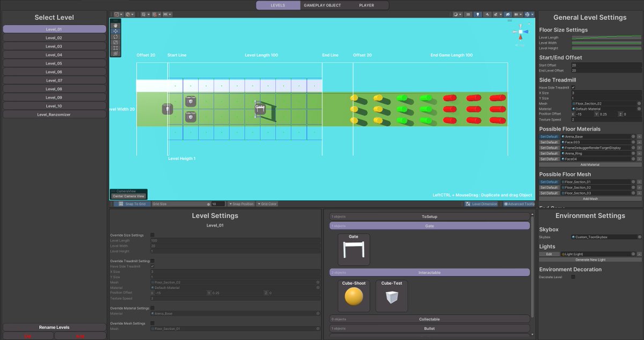Viewport: 644px width, 340px height.
Task: Toggle Have Side Treadmill in General Settings
Action: tap(573, 87)
